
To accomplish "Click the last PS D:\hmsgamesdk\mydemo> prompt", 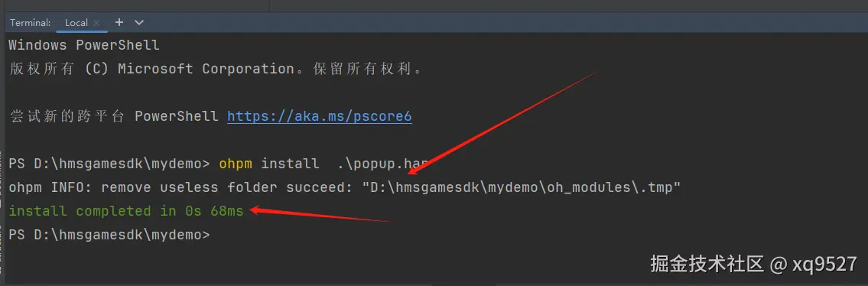I will (x=109, y=235).
